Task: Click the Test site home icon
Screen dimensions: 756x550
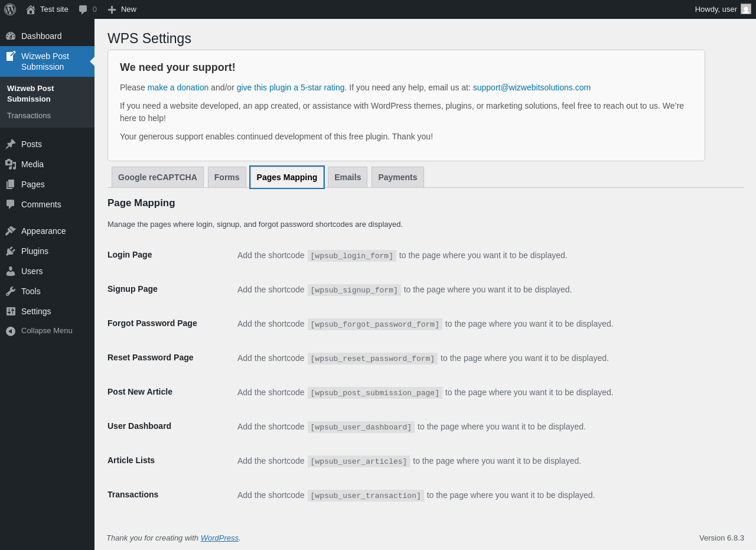Action: [x=31, y=9]
